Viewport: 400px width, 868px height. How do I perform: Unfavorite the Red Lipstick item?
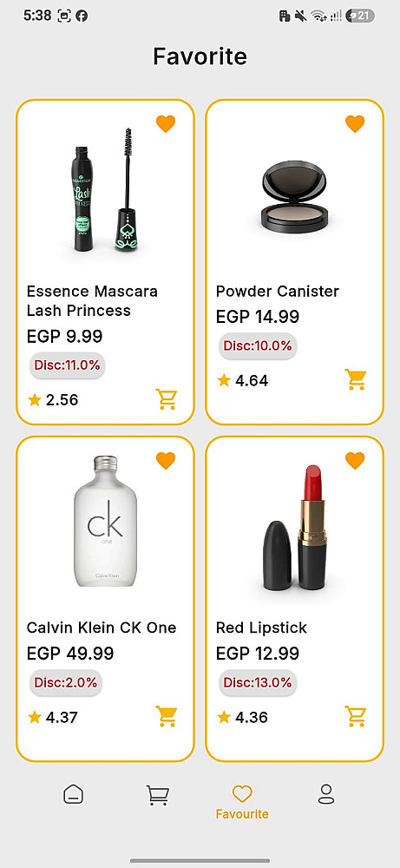click(x=355, y=460)
